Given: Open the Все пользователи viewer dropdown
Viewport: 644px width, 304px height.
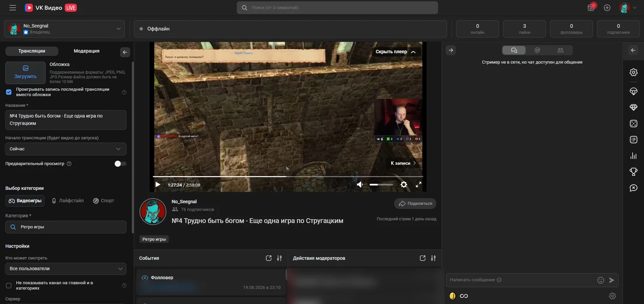Looking at the screenshot, I should tap(66, 269).
